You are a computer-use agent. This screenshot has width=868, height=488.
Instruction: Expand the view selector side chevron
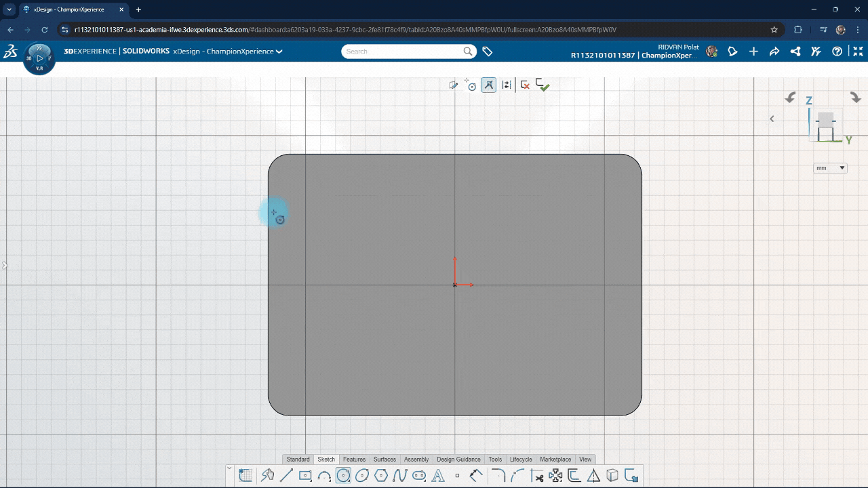click(772, 119)
